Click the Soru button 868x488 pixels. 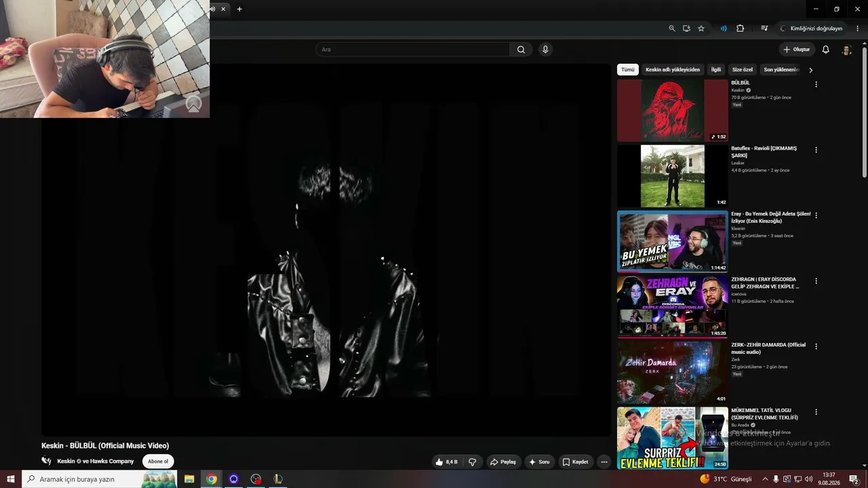539,462
